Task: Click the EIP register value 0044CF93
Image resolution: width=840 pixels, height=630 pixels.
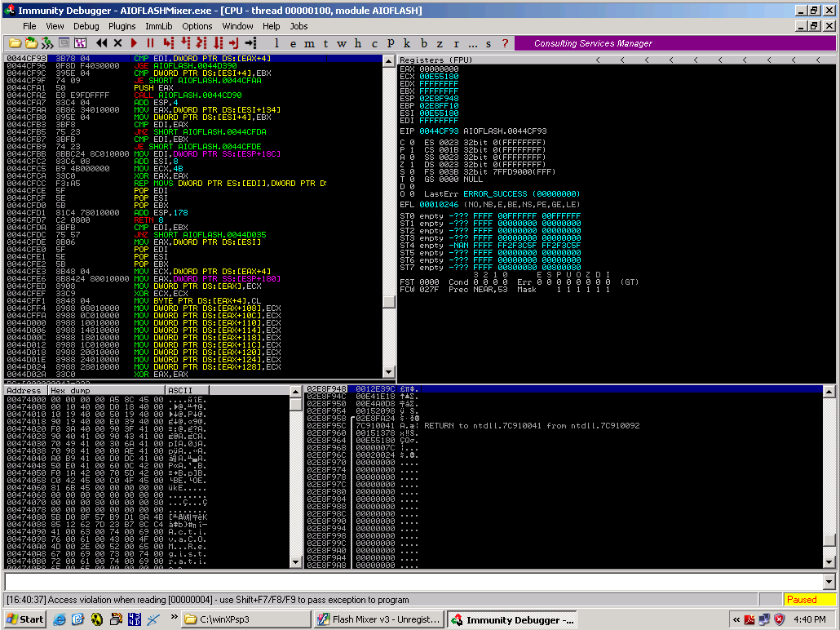Action: coord(439,131)
